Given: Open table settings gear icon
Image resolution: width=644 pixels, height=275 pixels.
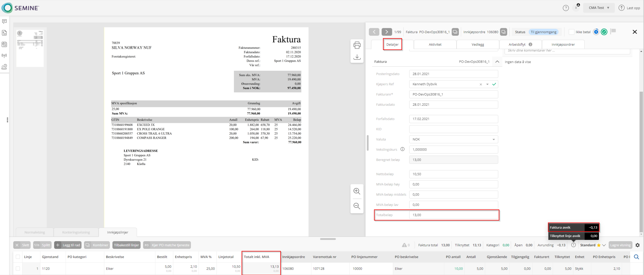Looking at the screenshot, I should pyautogui.click(x=638, y=245).
